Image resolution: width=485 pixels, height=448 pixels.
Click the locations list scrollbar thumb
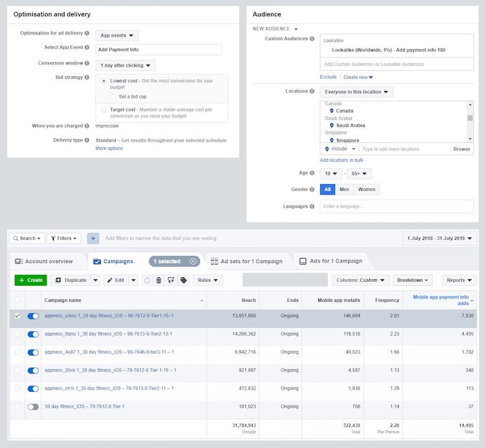pos(470,118)
